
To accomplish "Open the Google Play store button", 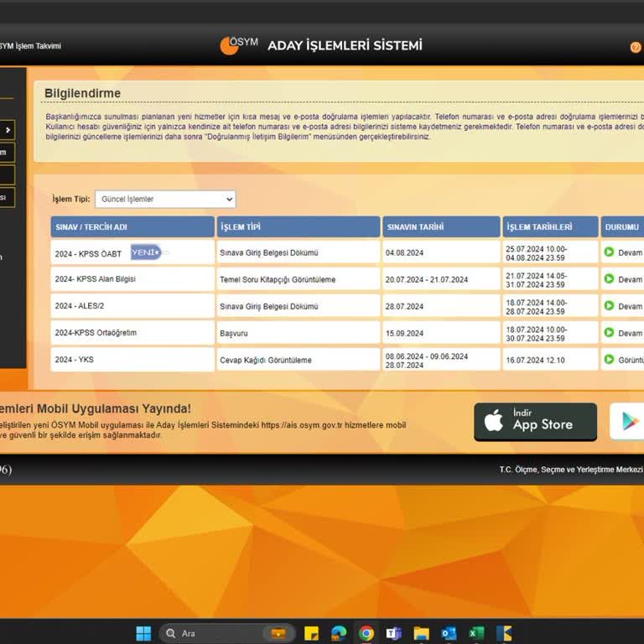I will tap(626, 422).
